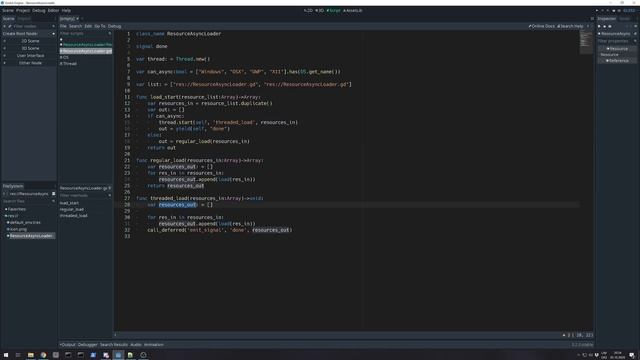This screenshot has width=640, height=360.
Task: Switch to the 2D workspace
Action: (308, 11)
